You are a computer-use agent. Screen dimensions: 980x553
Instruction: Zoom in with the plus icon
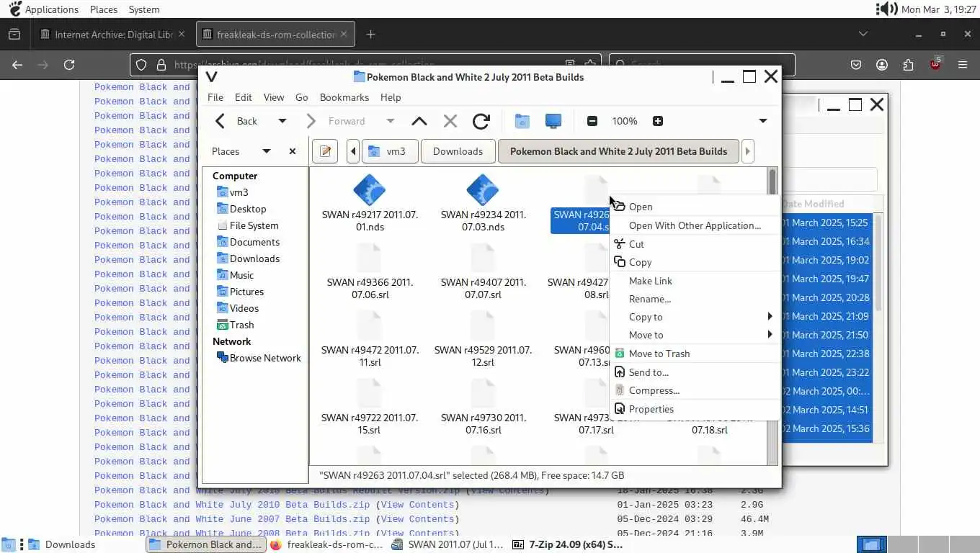coord(657,121)
